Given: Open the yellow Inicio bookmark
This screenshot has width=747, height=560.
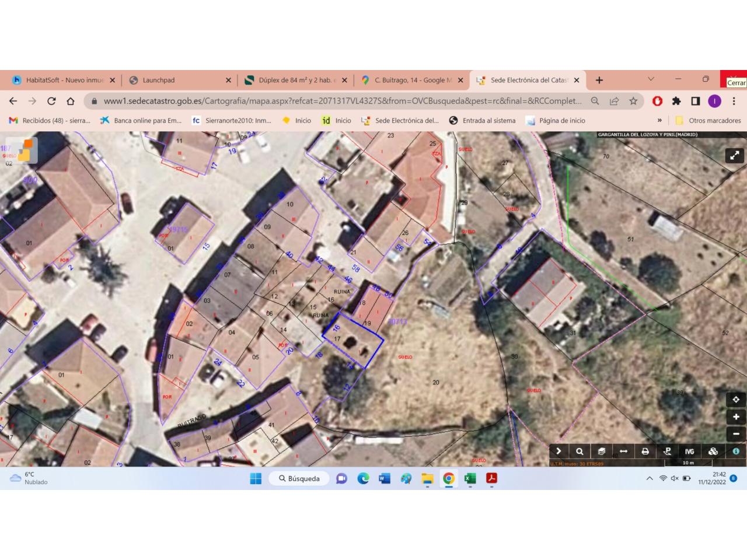Looking at the screenshot, I should coord(296,120).
